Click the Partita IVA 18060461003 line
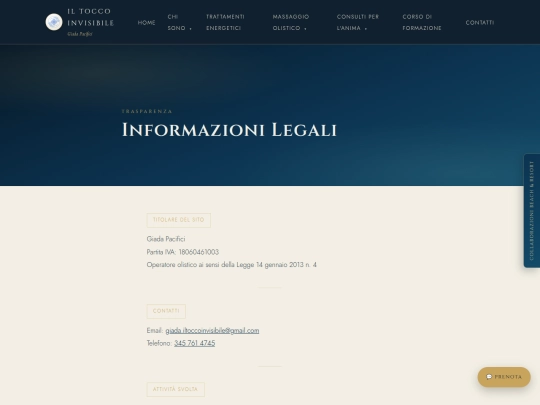This screenshot has width=540, height=405. click(x=183, y=252)
